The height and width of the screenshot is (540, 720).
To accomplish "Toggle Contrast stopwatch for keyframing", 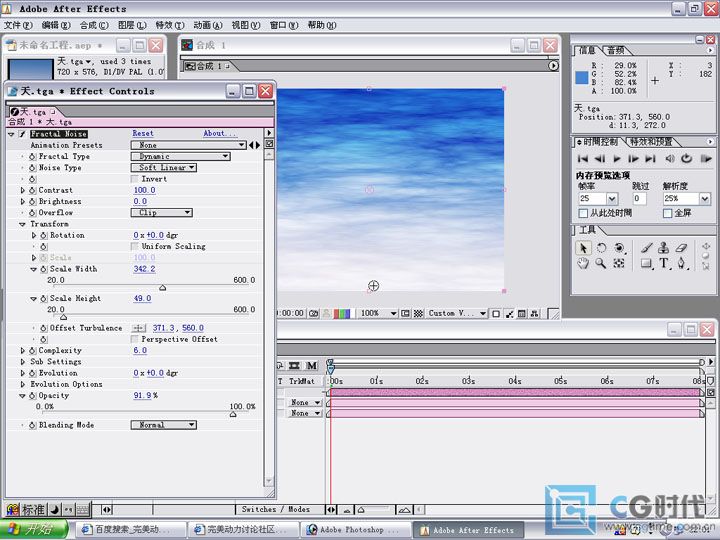I will point(33,190).
